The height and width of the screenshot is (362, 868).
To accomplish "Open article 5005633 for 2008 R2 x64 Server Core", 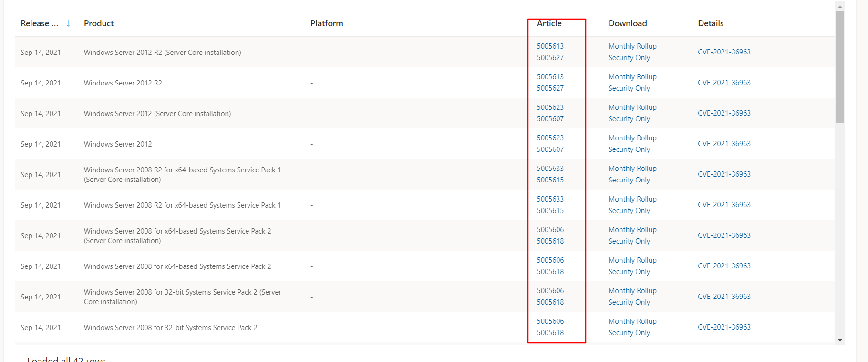I will point(550,169).
